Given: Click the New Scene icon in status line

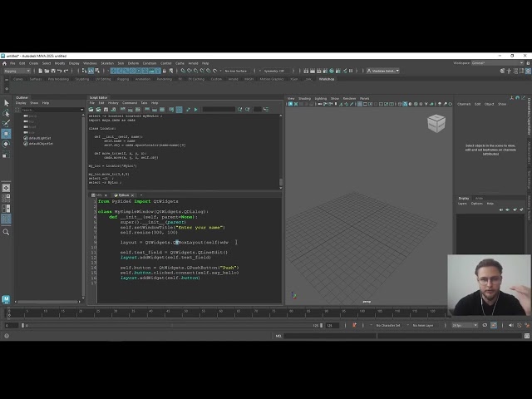Looking at the screenshot, I should [41, 71].
